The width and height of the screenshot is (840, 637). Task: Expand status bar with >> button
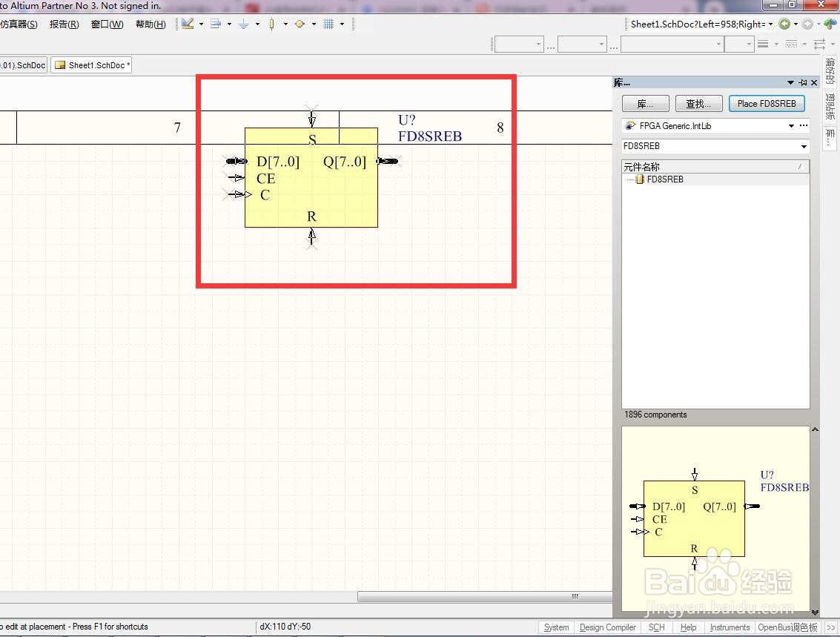click(x=831, y=627)
